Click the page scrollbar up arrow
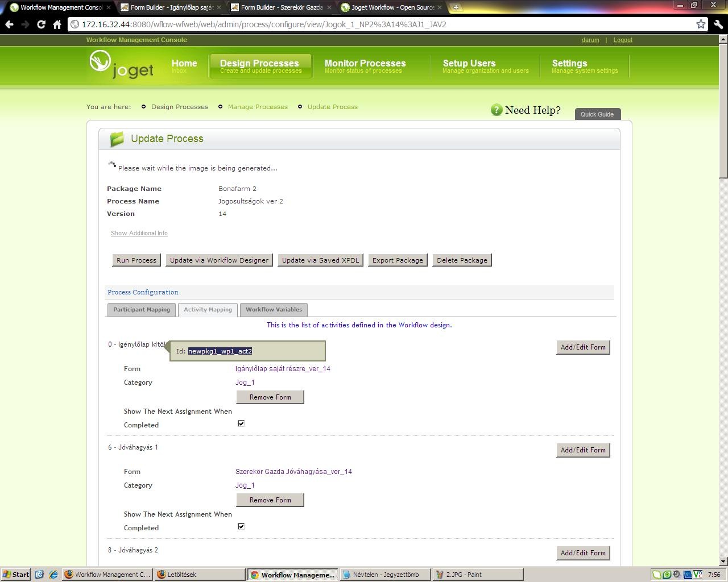 723,39
